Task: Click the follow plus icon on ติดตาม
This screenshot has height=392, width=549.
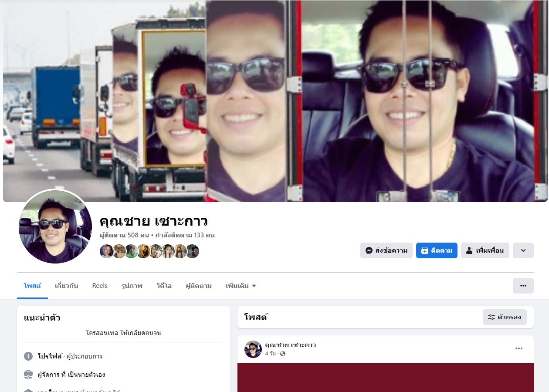Action: (425, 250)
